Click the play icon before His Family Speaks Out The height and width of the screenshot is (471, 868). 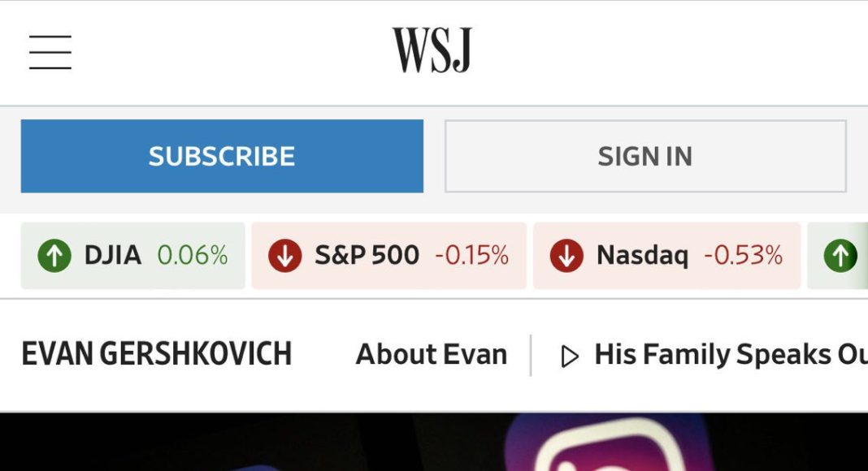(x=570, y=356)
